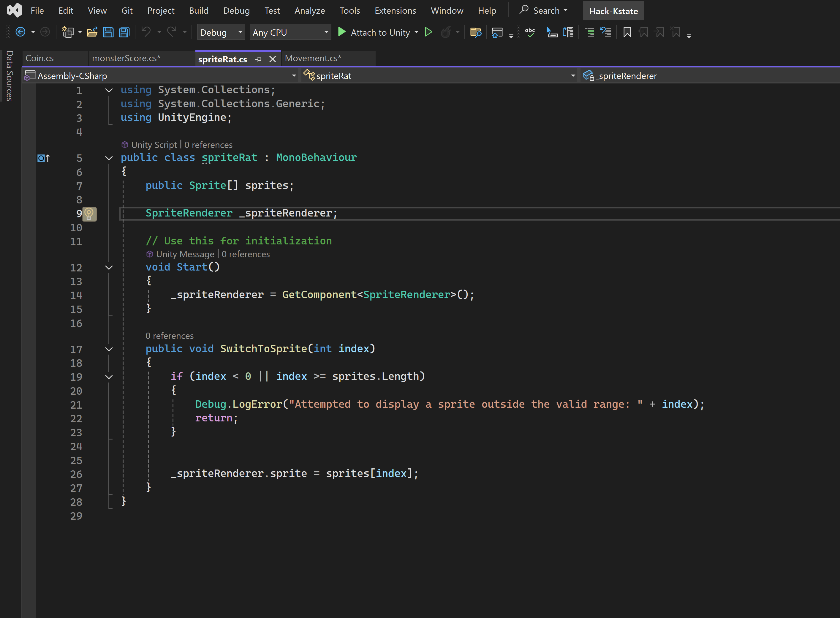This screenshot has width=840, height=618.
Task: Toggle bookmark using the bookmark icon
Action: point(627,32)
